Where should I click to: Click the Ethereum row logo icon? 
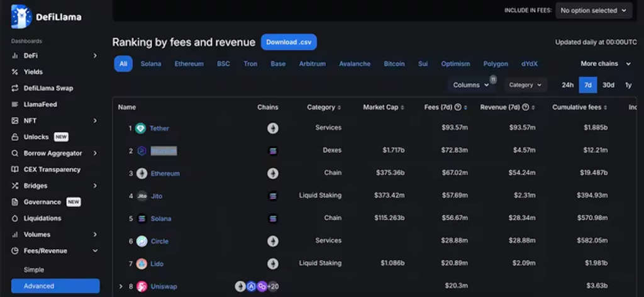(142, 173)
